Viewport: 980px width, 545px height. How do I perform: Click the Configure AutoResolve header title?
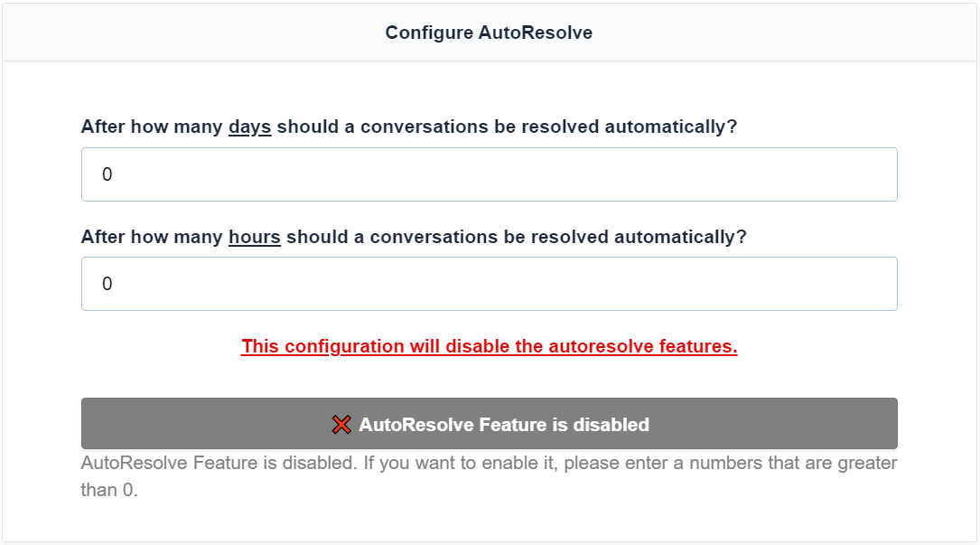coord(489,33)
